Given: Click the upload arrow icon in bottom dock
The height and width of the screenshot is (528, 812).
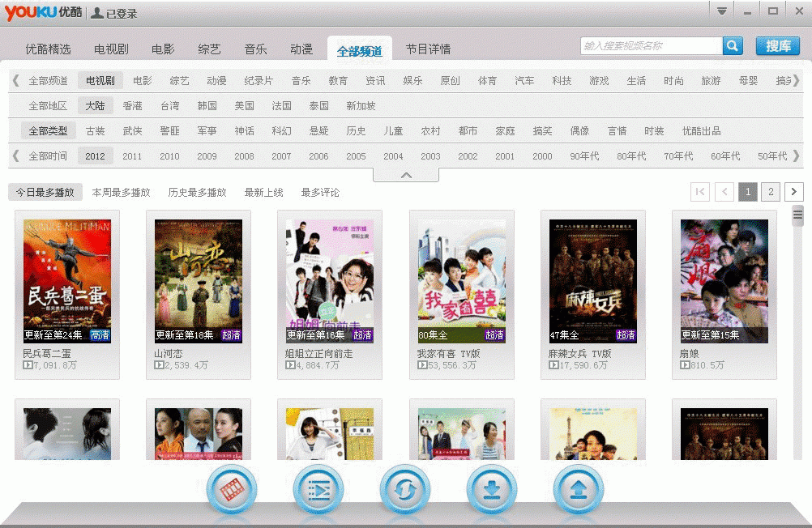Looking at the screenshot, I should 579,490.
